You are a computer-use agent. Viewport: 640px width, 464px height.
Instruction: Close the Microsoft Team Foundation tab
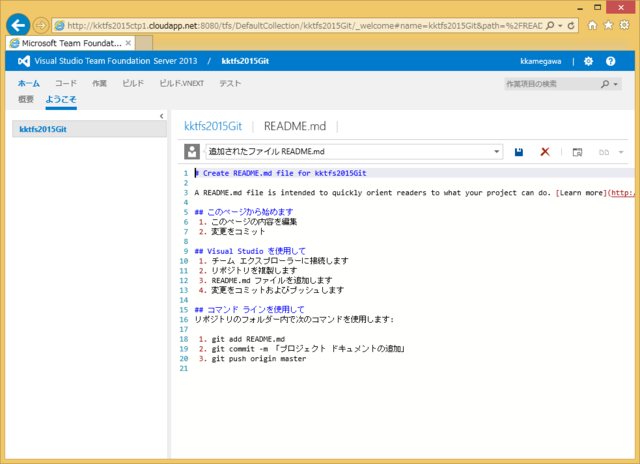point(128,43)
